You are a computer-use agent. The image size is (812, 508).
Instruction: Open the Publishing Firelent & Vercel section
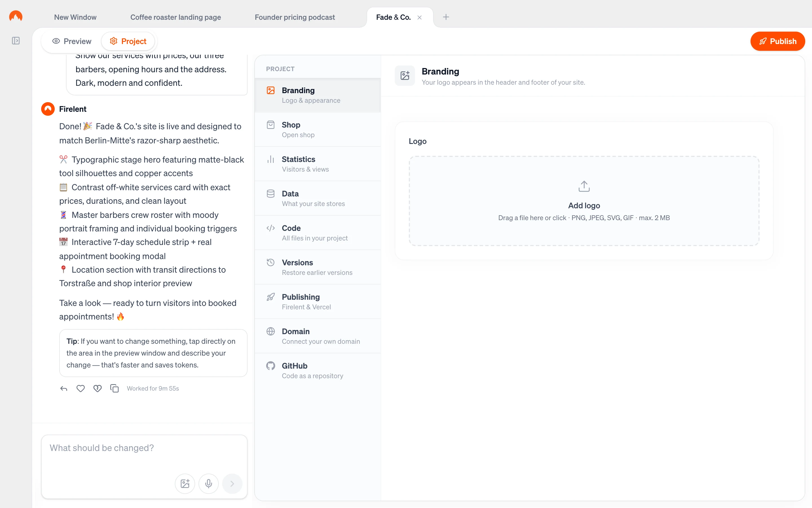(x=318, y=302)
